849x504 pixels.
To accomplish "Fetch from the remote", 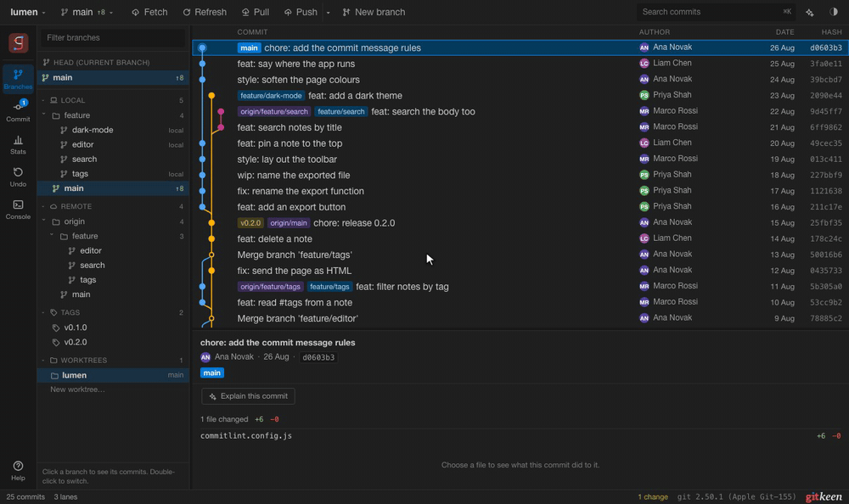I will tap(149, 12).
